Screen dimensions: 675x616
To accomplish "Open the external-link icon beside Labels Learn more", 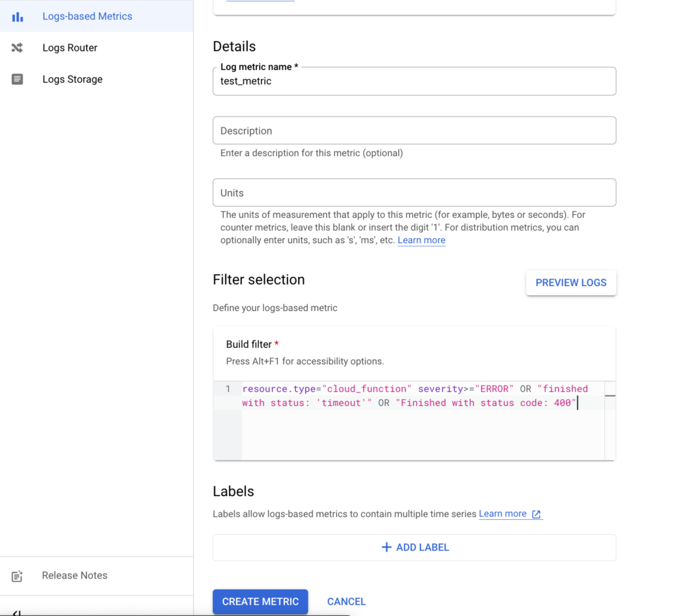I will 537,514.
